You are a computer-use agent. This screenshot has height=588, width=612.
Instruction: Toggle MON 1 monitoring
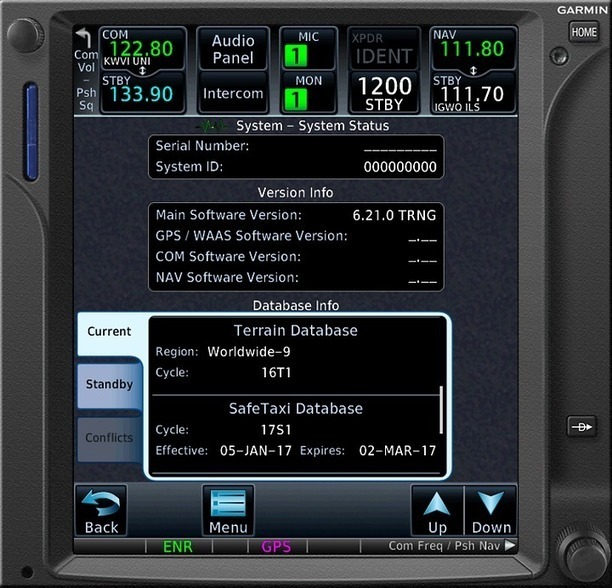[308, 92]
